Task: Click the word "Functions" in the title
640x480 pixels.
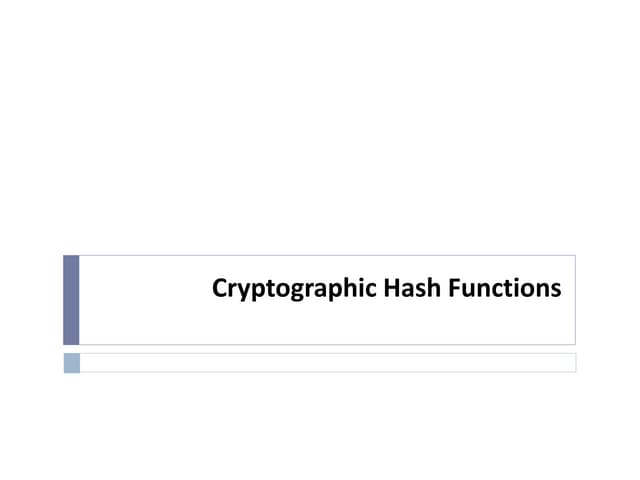Action: point(504,289)
